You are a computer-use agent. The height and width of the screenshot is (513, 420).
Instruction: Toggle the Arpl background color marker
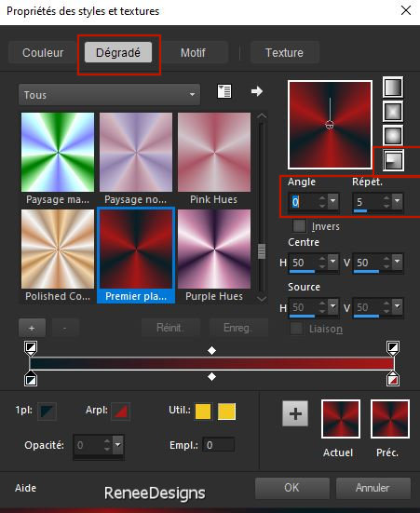click(121, 412)
